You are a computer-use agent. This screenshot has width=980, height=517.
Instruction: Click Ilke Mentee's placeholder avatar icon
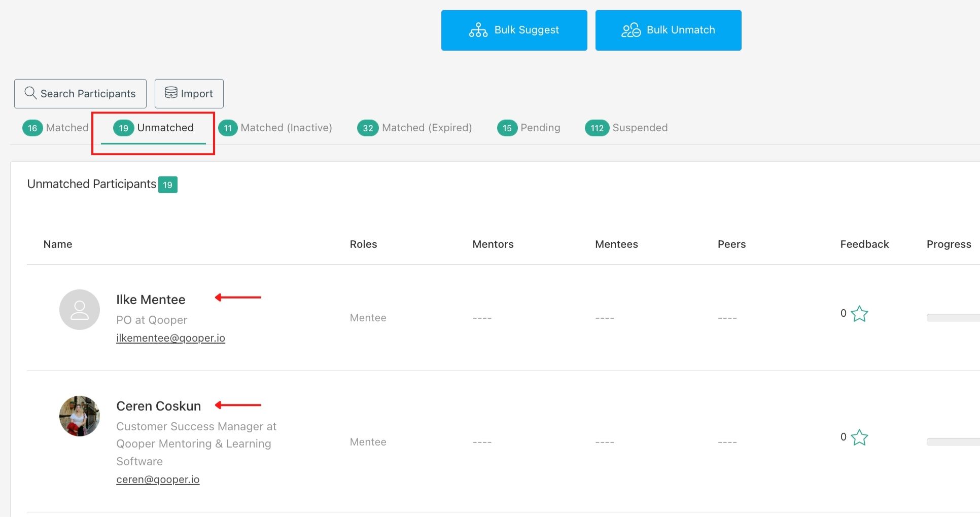pyautogui.click(x=79, y=309)
